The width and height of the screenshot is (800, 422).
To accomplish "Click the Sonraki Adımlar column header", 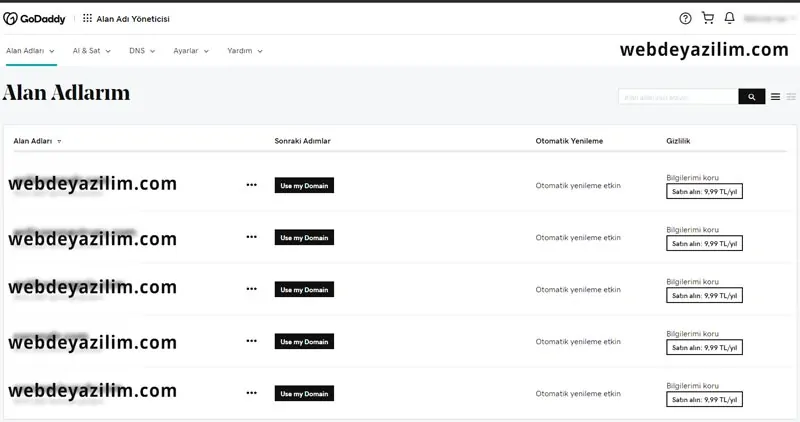I will 303,141.
